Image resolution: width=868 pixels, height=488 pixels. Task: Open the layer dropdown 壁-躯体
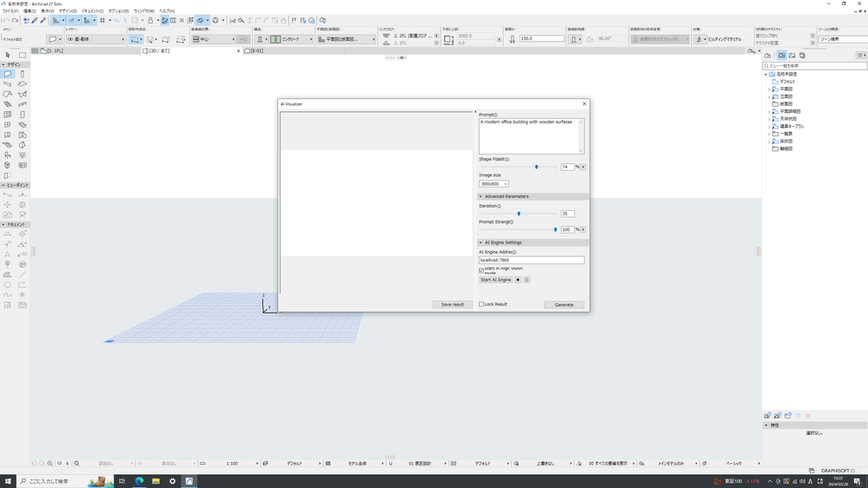[x=96, y=39]
